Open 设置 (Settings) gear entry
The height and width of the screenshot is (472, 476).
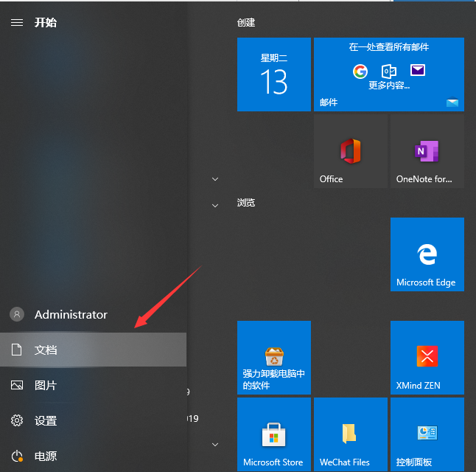(x=46, y=420)
